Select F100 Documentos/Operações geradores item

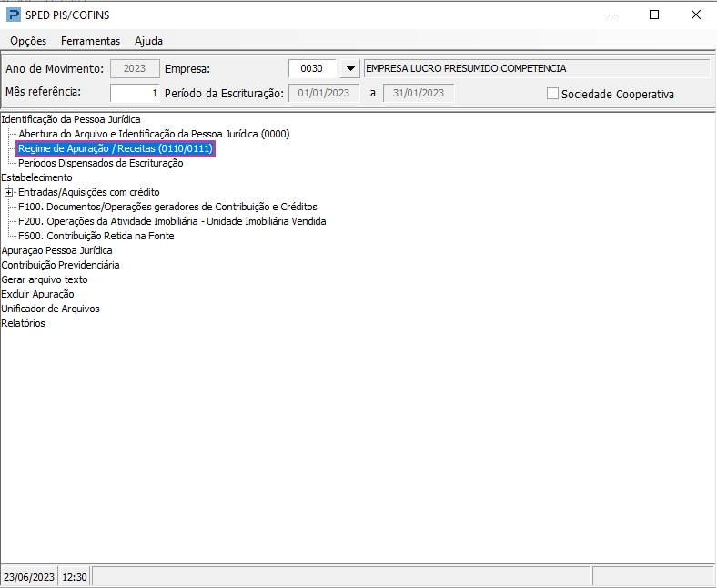click(x=167, y=207)
